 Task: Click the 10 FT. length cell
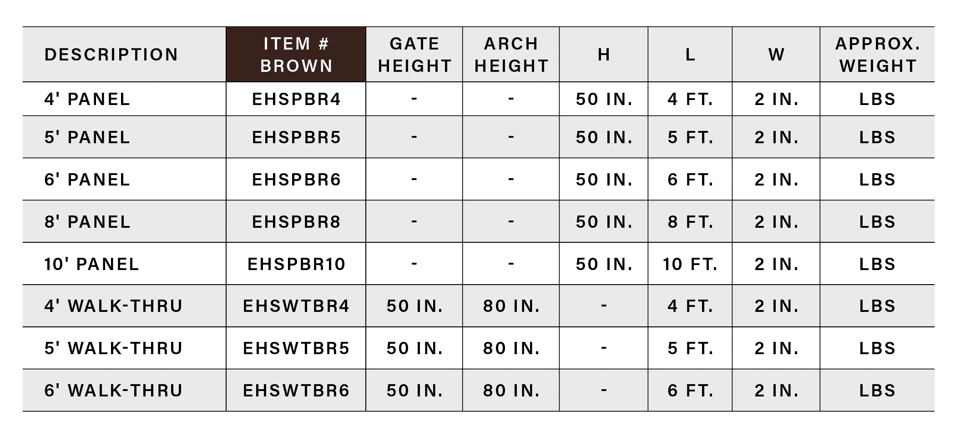tap(690, 264)
